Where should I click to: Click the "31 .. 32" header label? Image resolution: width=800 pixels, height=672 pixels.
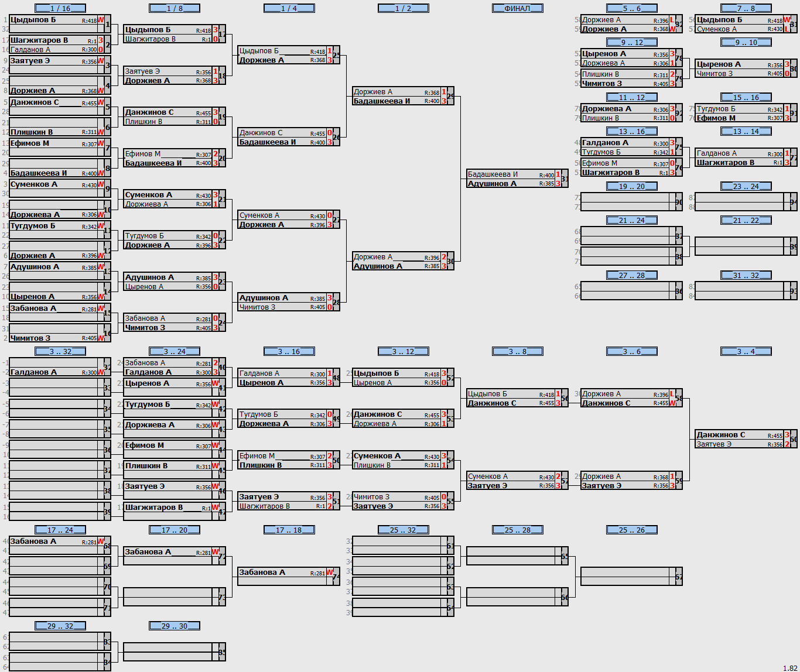(x=746, y=275)
